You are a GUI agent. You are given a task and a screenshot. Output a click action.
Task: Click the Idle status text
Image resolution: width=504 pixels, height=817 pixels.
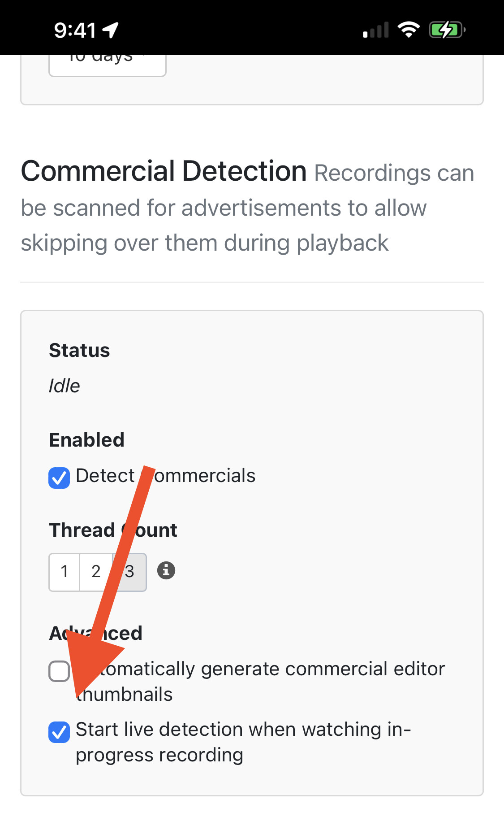click(x=64, y=386)
